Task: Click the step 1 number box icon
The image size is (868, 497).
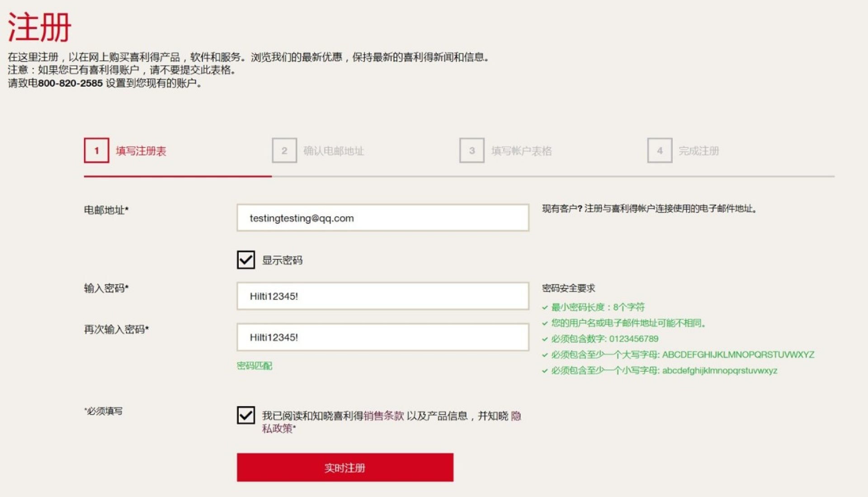Action: (96, 151)
